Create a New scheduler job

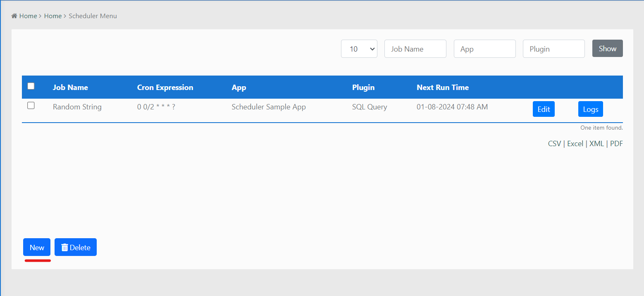pyautogui.click(x=37, y=247)
